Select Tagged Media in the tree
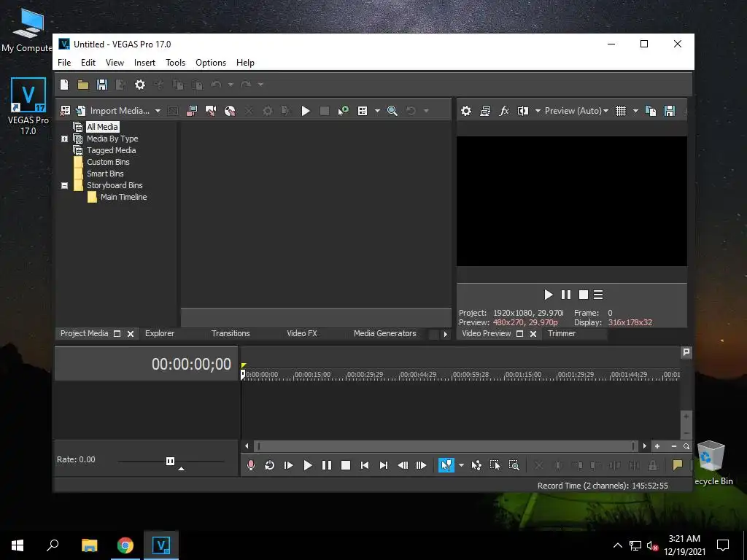 click(111, 150)
